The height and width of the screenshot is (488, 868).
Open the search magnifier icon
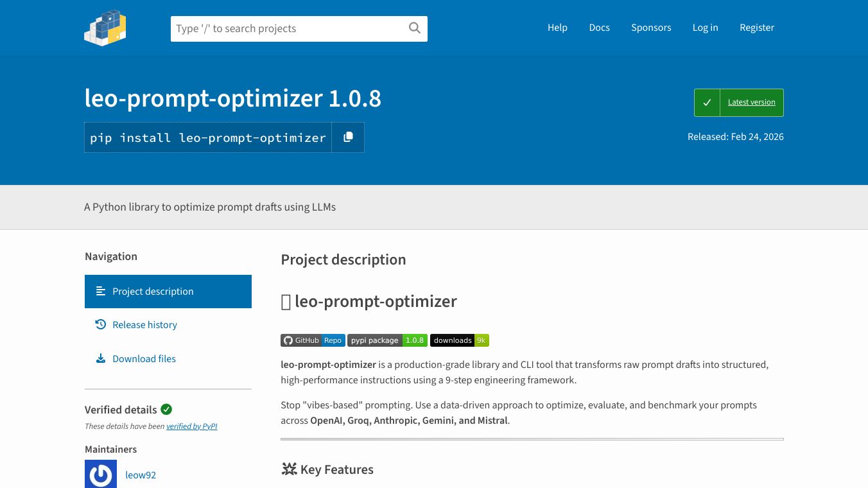click(414, 28)
